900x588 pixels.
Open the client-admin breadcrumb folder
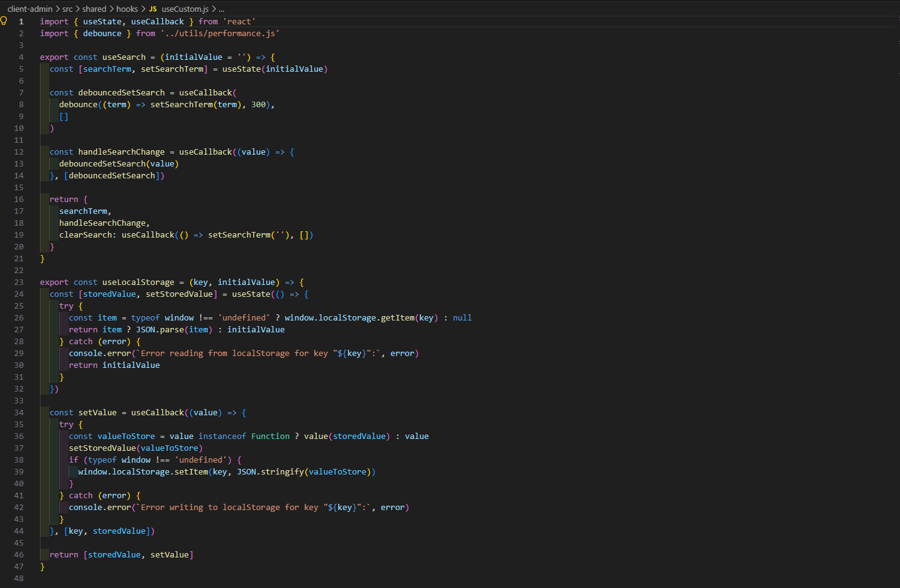tap(30, 9)
